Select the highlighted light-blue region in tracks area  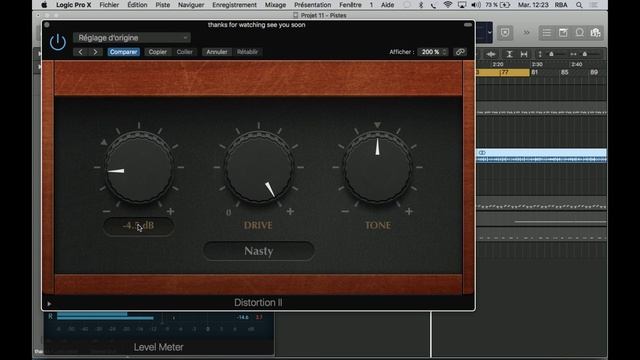541,156
